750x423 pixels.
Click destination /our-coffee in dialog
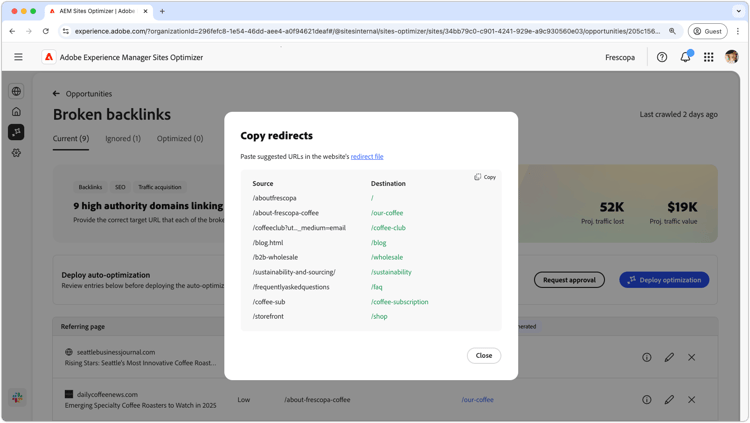click(387, 213)
